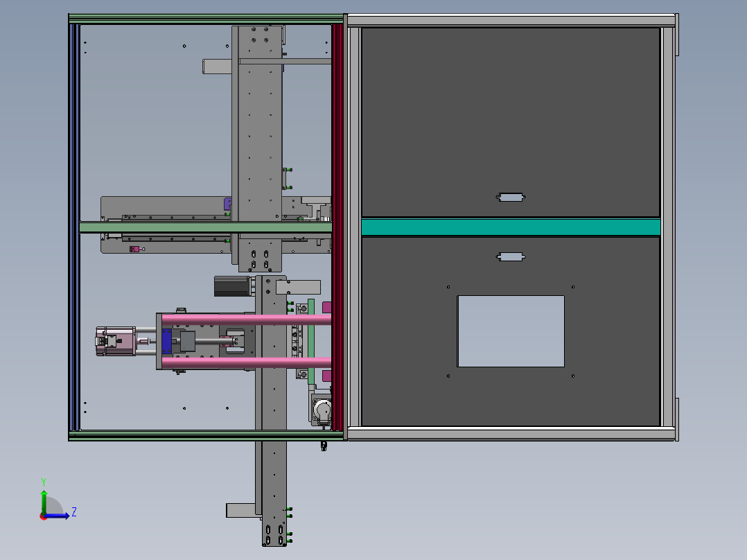Pick the handle on the lower dark panel

point(511,257)
